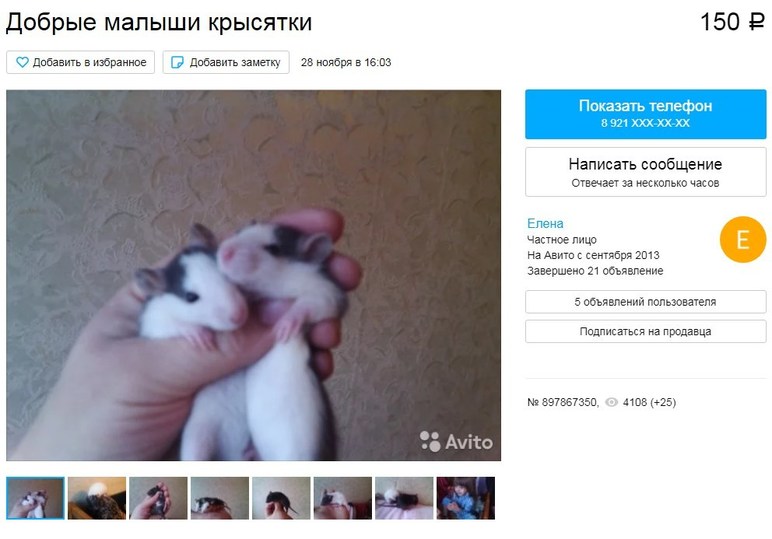
Task: Select the sixth thumbnail photo
Action: point(343,498)
